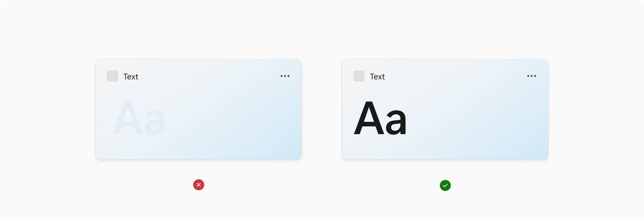Open the three-dot options dropdown on the left card
This screenshot has width=644, height=219.
point(285,76)
